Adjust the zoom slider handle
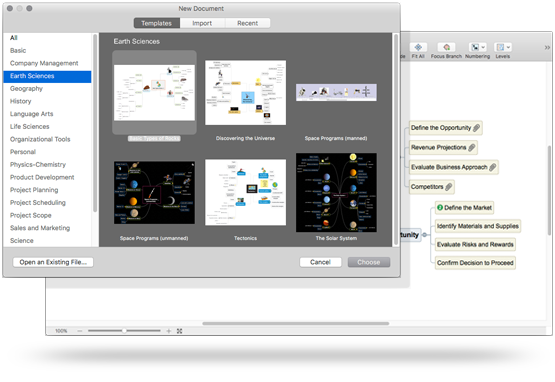This screenshot has width=555, height=382. point(124,331)
